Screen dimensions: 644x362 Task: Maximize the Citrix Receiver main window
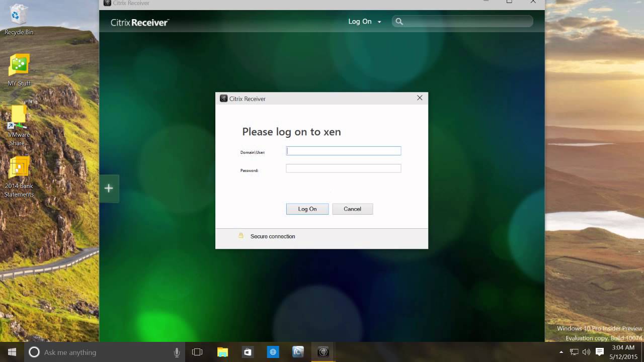(x=509, y=2)
